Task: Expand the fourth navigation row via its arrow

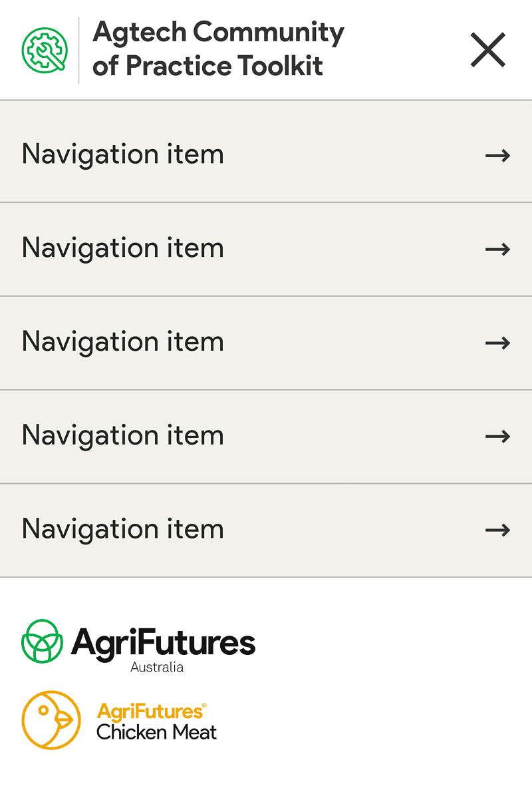Action: tap(497, 437)
